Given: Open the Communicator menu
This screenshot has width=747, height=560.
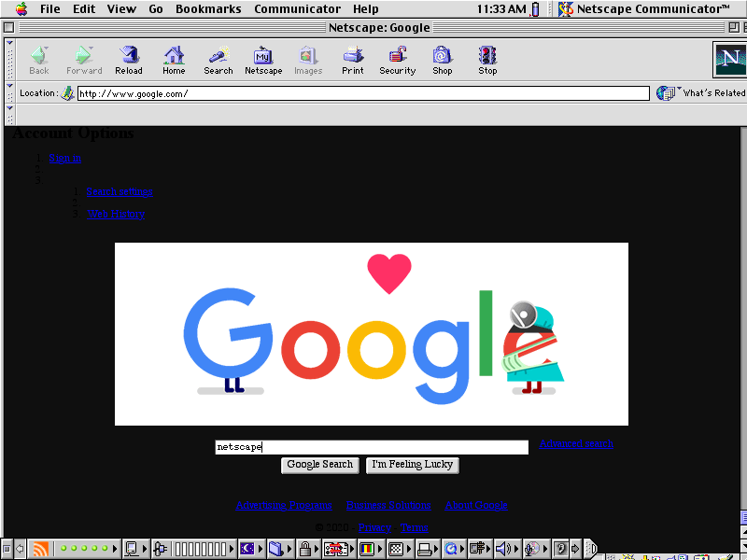Looking at the screenshot, I should click(297, 9).
